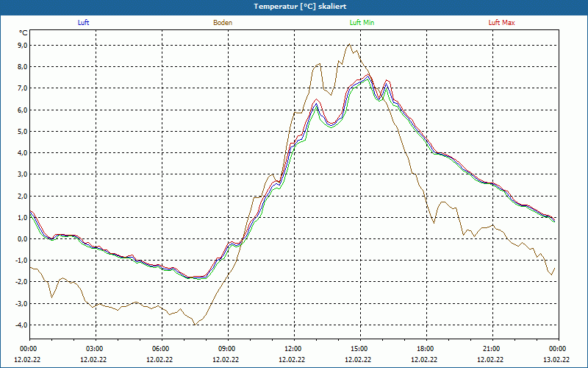Click the 03:00 time axis label
This screenshot has height=368, width=588.
pos(96,349)
